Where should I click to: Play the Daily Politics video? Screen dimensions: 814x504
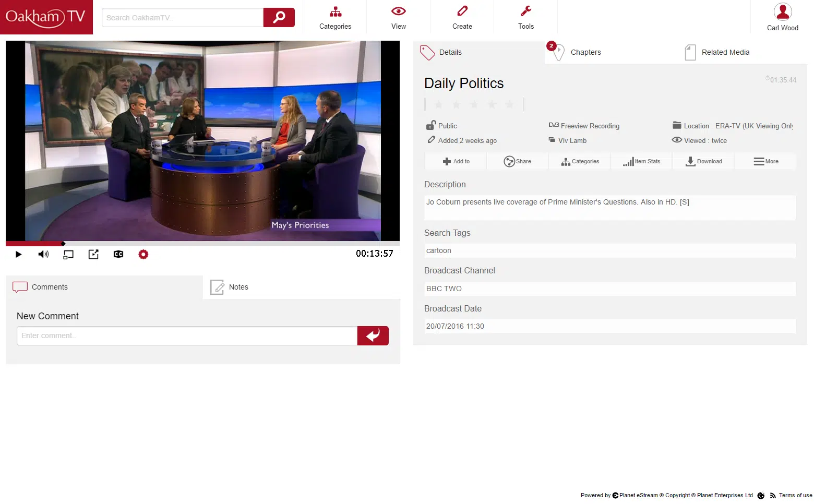coord(19,254)
